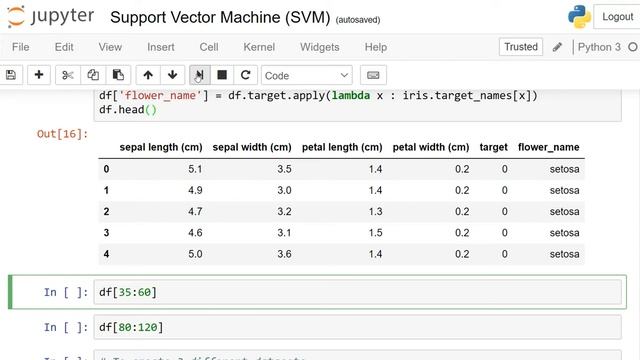Click petal length value 1.5 in row 3
The height and width of the screenshot is (360, 640).
(x=375, y=233)
